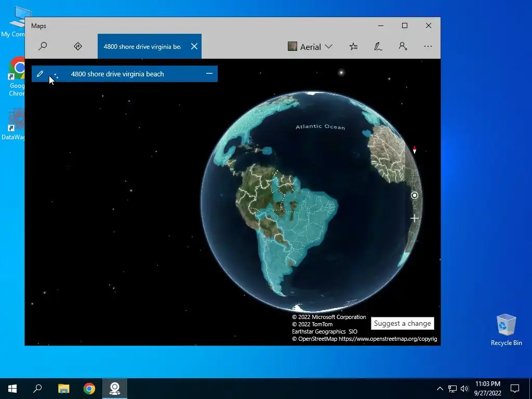This screenshot has width=532, height=399.
Task: Select the Google Chrome desktop shortcut
Action: [16, 77]
